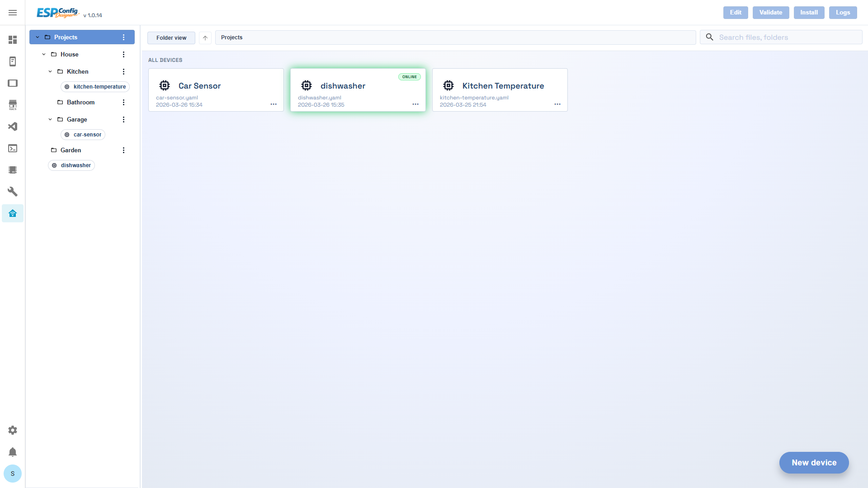Collapse the House folder chevron

coord(44,54)
